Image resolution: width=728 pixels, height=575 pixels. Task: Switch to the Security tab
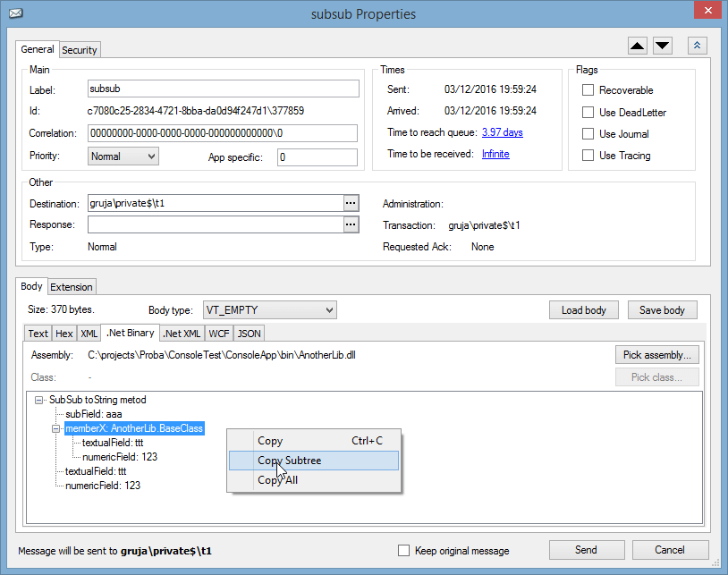coord(80,50)
